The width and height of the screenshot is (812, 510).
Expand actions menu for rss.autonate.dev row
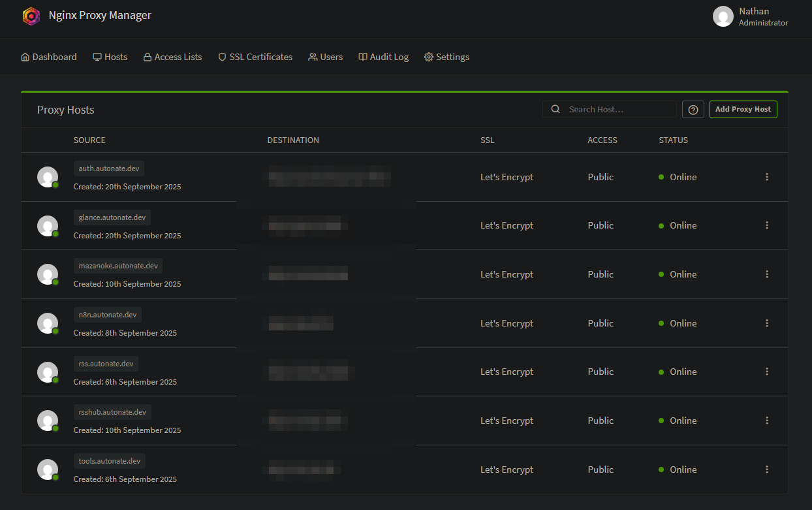point(767,372)
